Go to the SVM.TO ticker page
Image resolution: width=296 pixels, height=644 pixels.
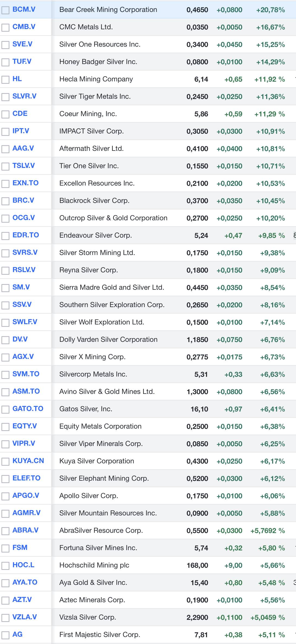pyautogui.click(x=26, y=374)
